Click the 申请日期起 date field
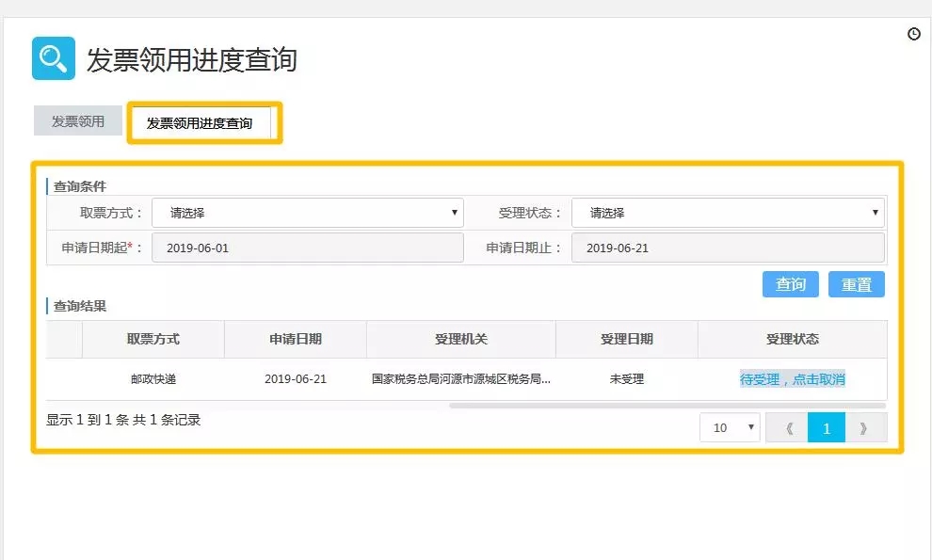Screen dimensions: 932x560 (307, 248)
